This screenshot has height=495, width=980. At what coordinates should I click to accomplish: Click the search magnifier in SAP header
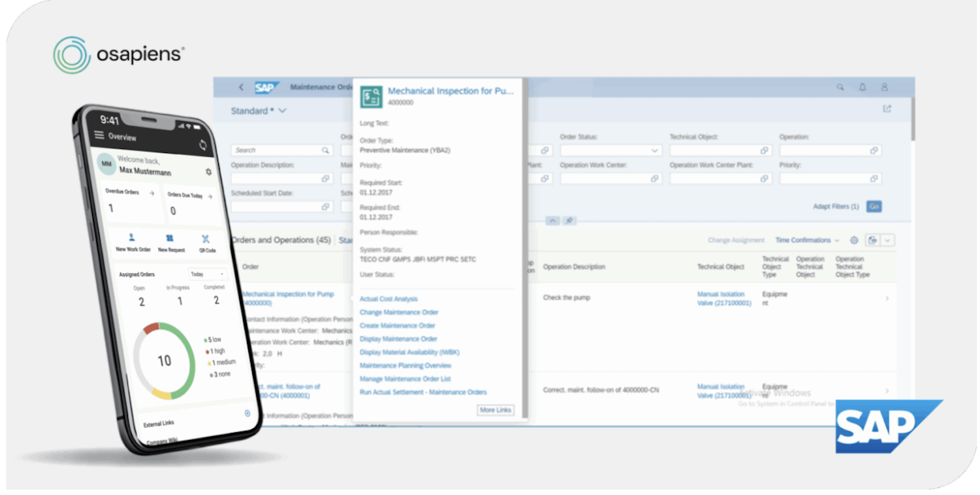[840, 86]
